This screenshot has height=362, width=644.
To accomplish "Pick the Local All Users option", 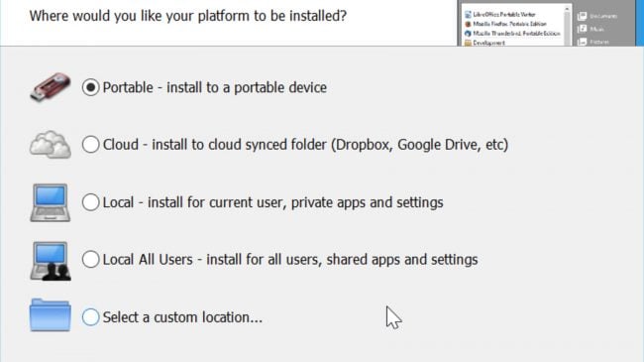I will click(x=90, y=260).
